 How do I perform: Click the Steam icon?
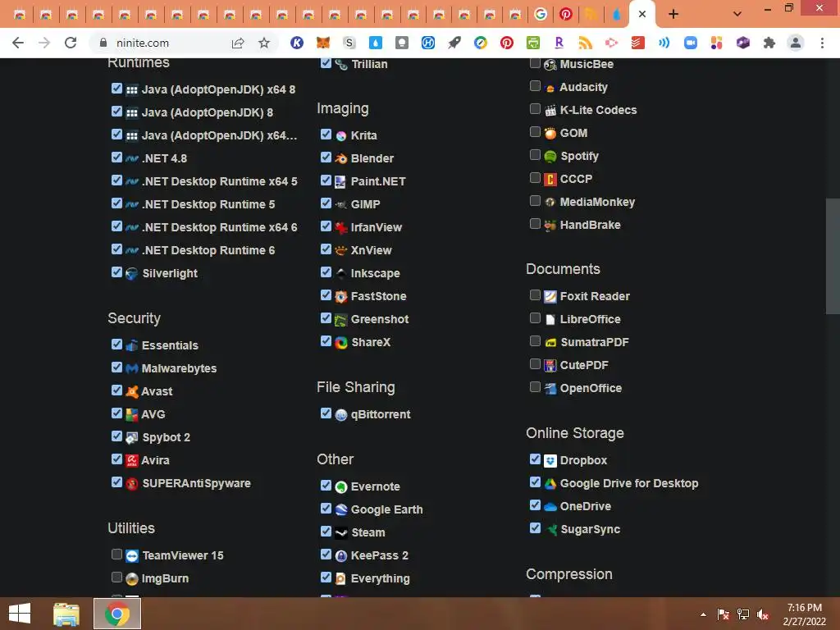coord(340,533)
